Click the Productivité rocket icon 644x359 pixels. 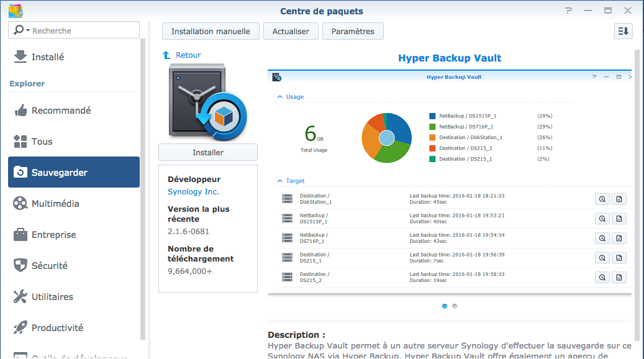coord(20,327)
